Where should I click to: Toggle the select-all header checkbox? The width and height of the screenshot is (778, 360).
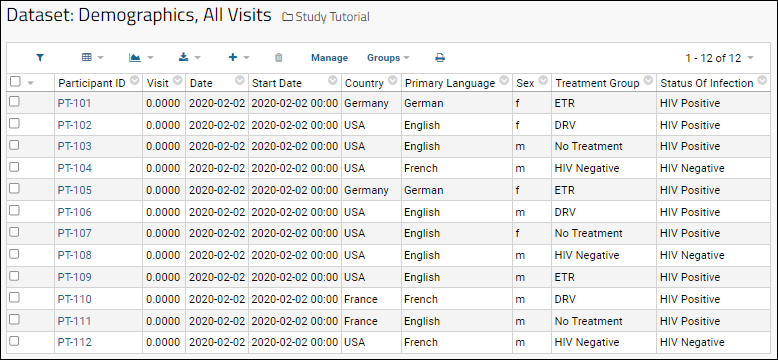point(15,81)
